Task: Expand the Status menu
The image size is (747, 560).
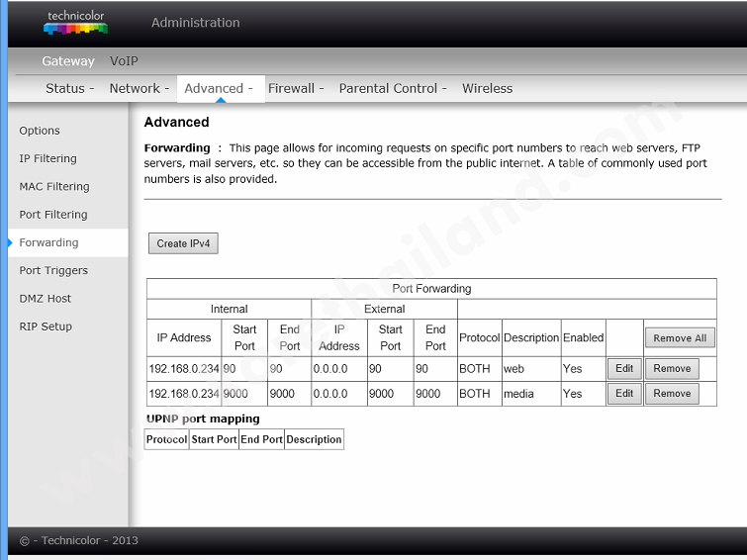Action: [x=69, y=88]
